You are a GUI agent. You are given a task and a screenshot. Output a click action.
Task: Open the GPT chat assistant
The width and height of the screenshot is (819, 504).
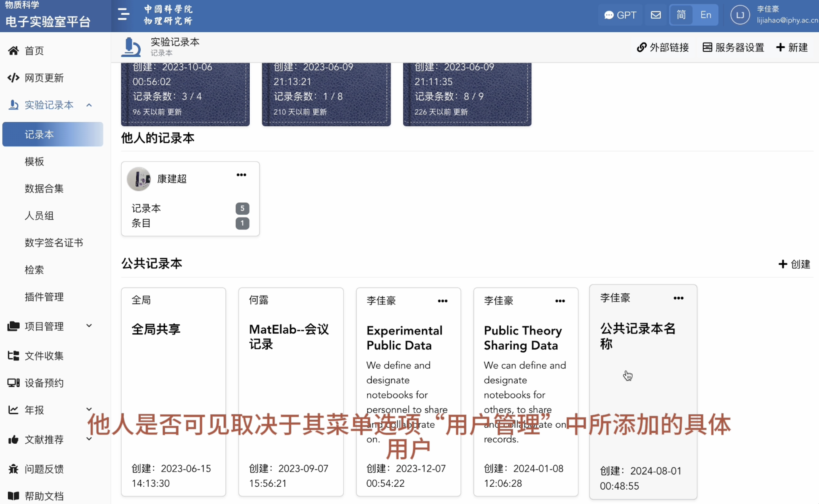pyautogui.click(x=620, y=15)
